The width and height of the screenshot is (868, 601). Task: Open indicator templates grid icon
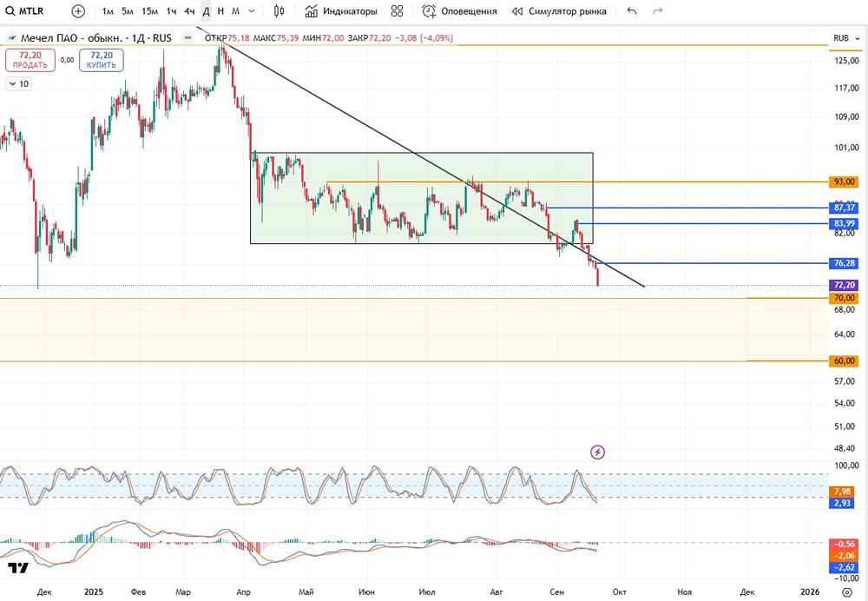coord(397,11)
